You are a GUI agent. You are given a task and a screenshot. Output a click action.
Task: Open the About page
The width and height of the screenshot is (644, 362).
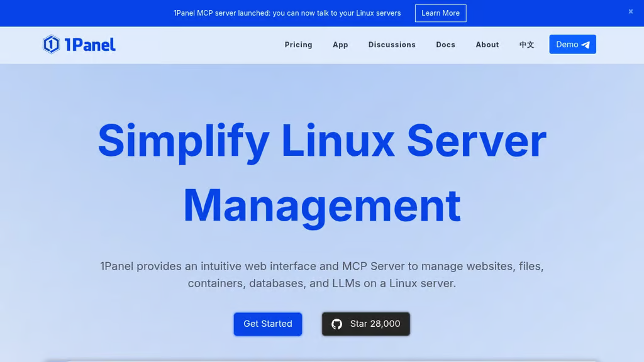[487, 45]
